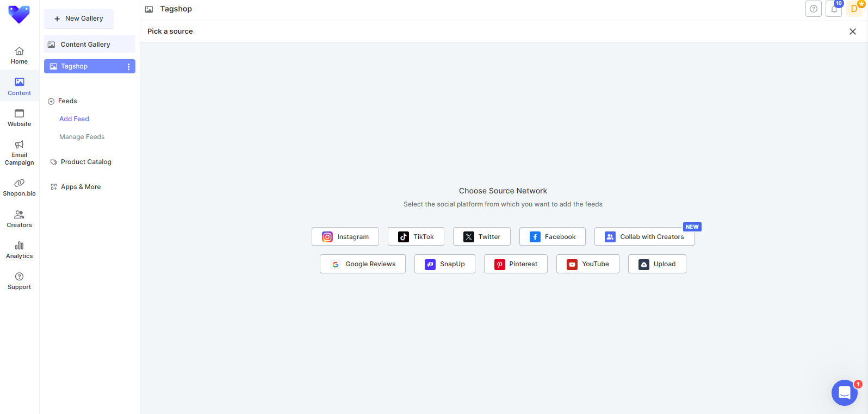
Task: Open the Creators section icon
Action: pyautogui.click(x=19, y=215)
